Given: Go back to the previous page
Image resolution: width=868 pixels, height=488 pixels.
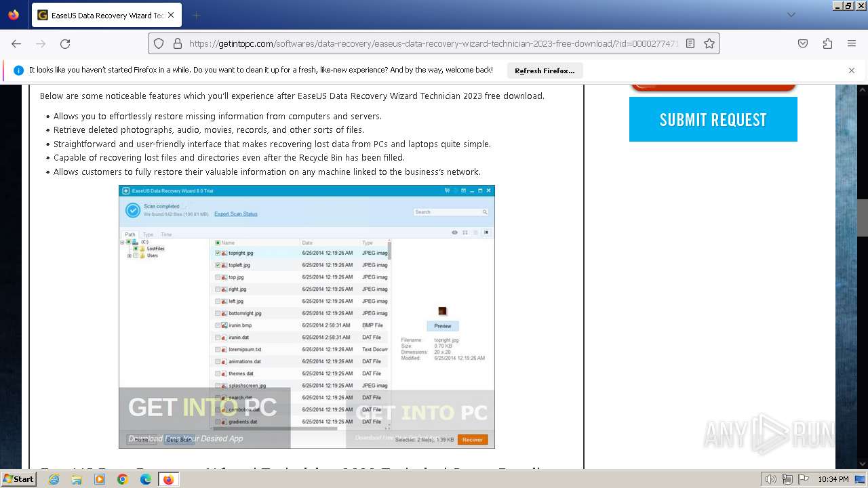Looking at the screenshot, I should (x=16, y=43).
